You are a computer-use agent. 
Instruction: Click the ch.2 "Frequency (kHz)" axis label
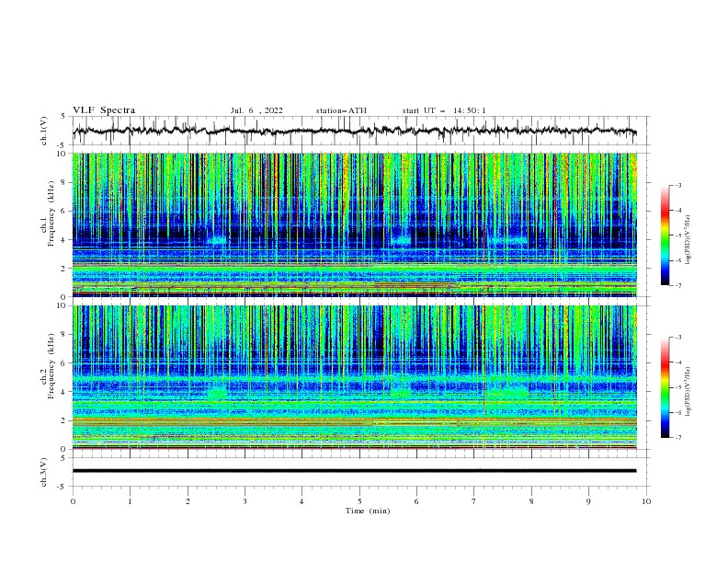51,365
